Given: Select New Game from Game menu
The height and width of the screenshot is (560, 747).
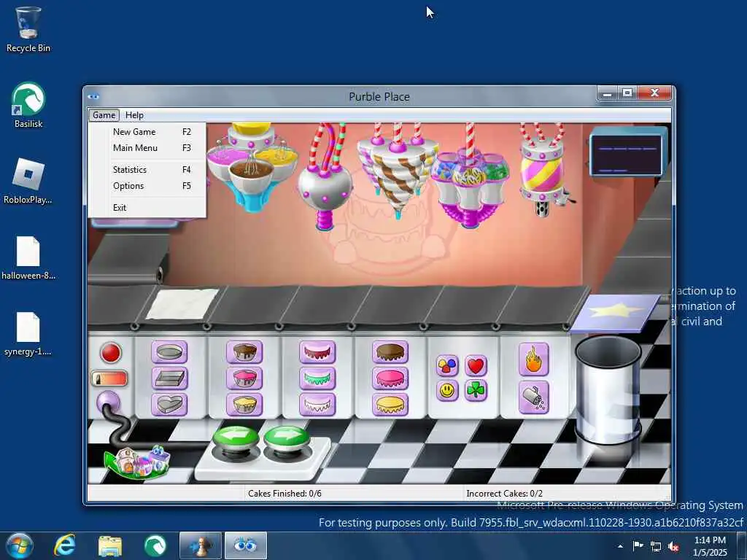Looking at the screenshot, I should (147, 132).
